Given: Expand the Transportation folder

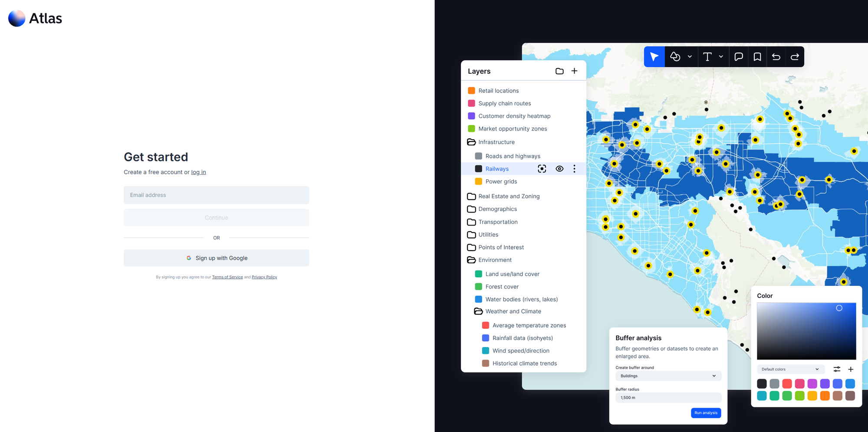Looking at the screenshot, I should (x=471, y=222).
